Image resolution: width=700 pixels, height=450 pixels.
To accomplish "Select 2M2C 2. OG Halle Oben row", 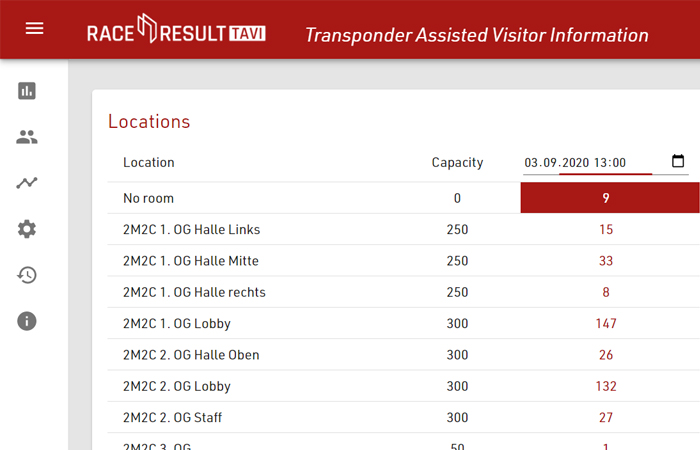I will pyautogui.click(x=404, y=354).
